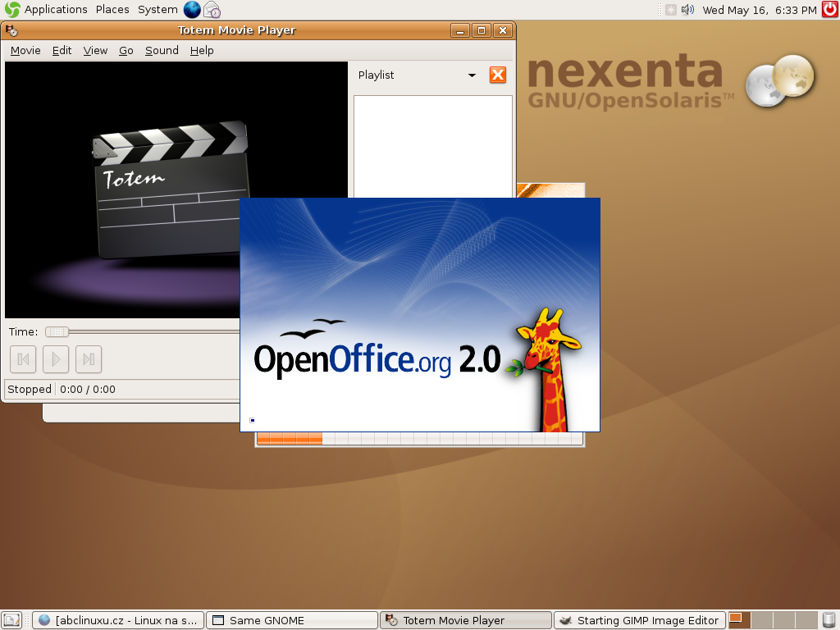840x630 pixels.
Task: Launch the mail client envelope icon
Action: pos(212,10)
